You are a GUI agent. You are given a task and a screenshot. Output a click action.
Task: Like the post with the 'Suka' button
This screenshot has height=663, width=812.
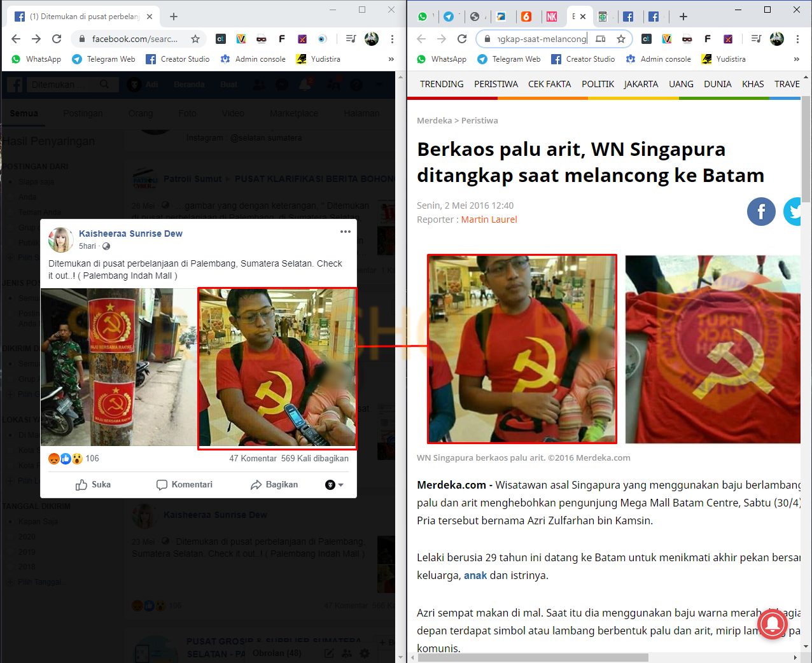pyautogui.click(x=93, y=485)
